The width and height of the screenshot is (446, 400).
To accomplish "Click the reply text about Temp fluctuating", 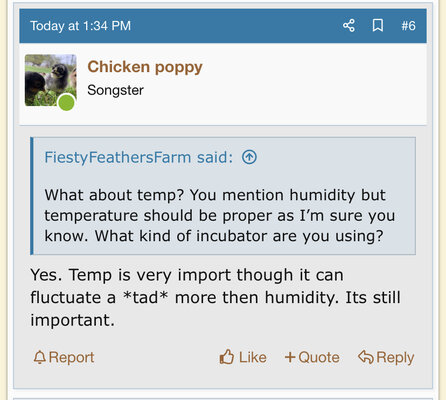I will (x=215, y=297).
